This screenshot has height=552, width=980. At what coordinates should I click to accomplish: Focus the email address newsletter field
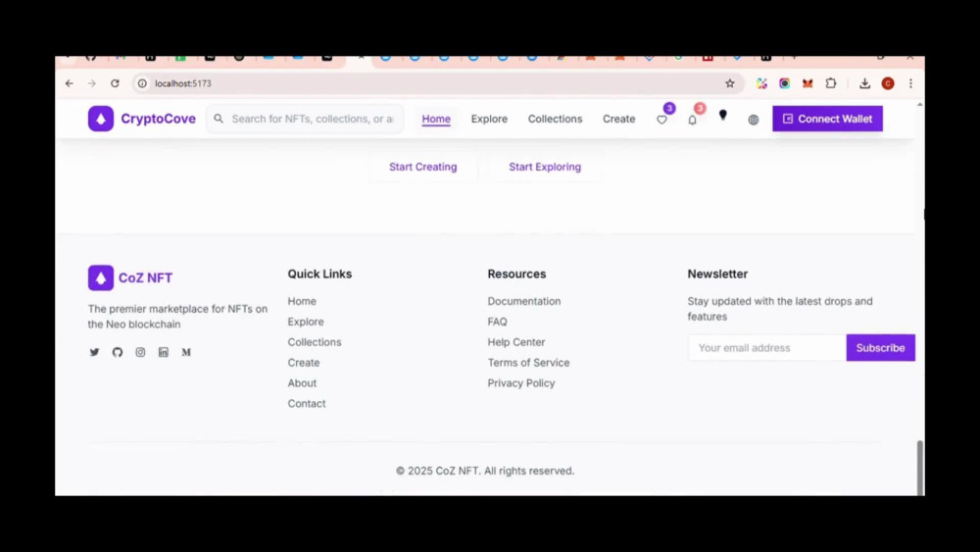[767, 348]
